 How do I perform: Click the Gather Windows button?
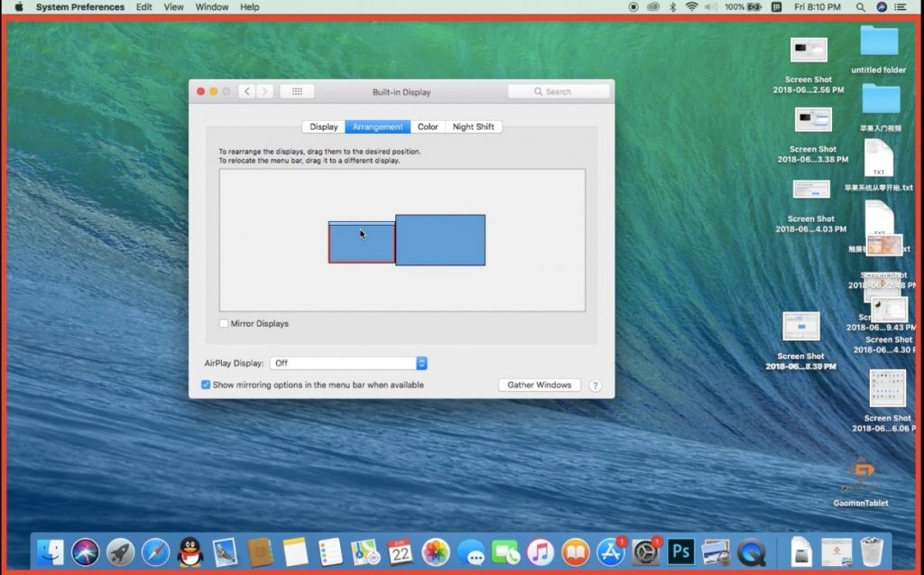540,385
